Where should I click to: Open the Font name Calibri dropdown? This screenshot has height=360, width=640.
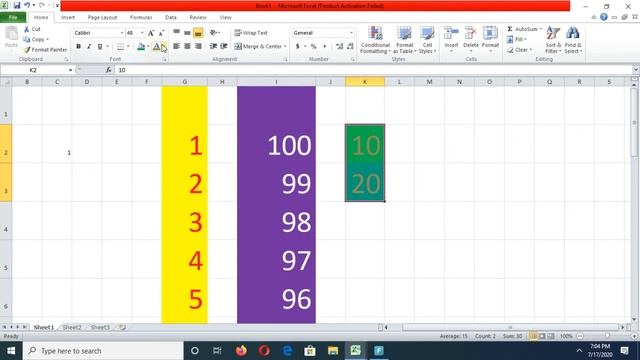pos(122,33)
